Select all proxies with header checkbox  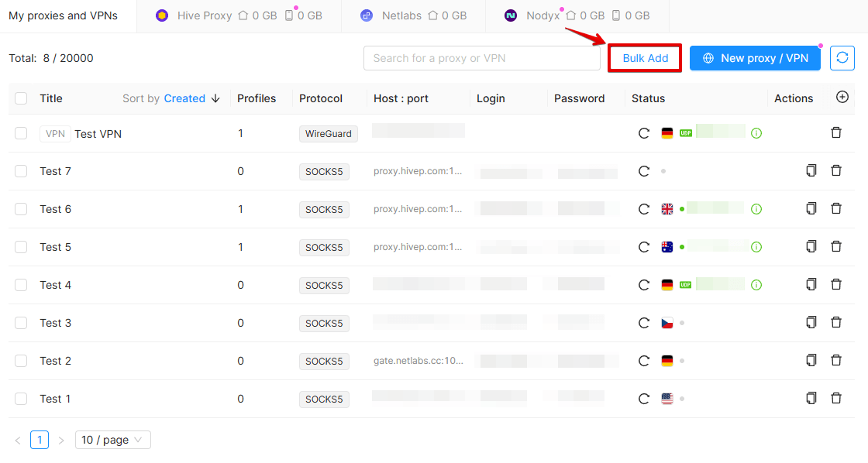click(21, 98)
